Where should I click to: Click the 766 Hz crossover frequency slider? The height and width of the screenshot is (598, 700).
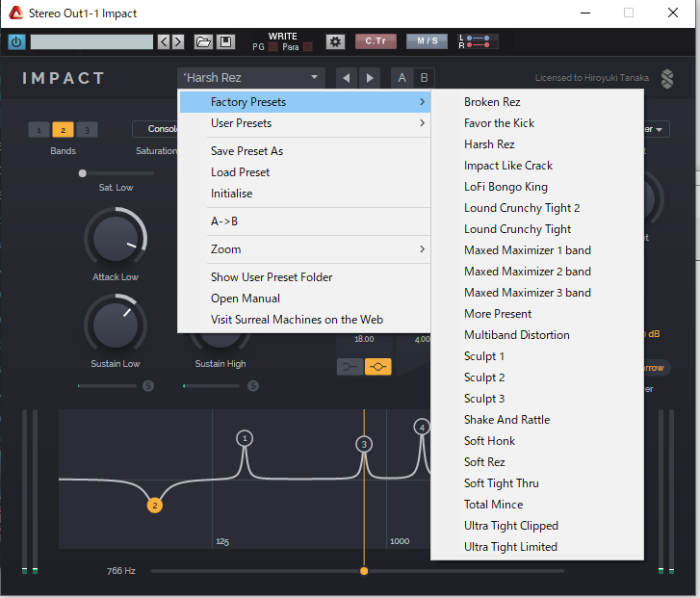point(357,571)
